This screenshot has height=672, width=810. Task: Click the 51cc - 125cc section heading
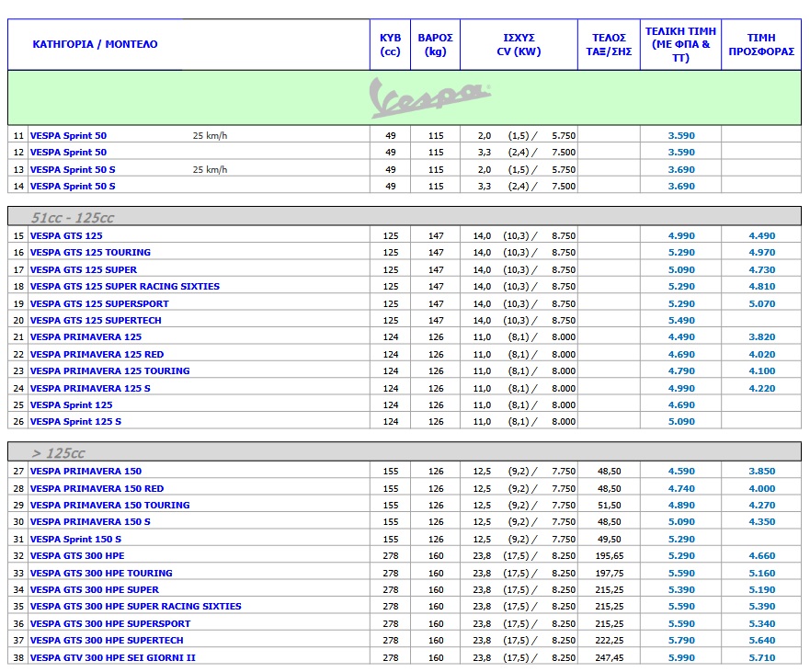click(x=73, y=218)
